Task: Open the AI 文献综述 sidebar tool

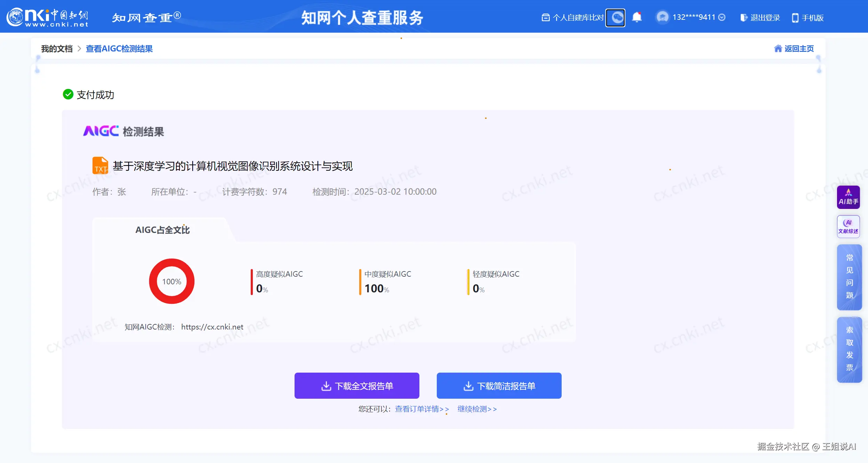Action: click(848, 227)
